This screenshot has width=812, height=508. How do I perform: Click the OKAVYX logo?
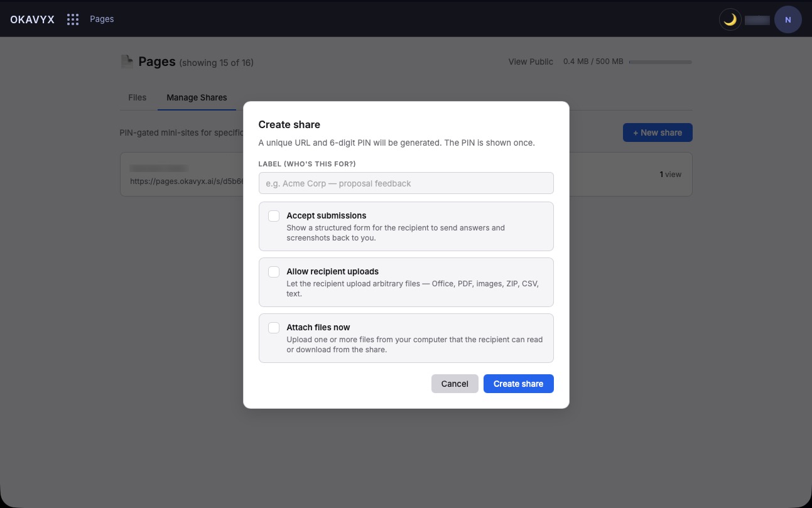click(x=33, y=19)
